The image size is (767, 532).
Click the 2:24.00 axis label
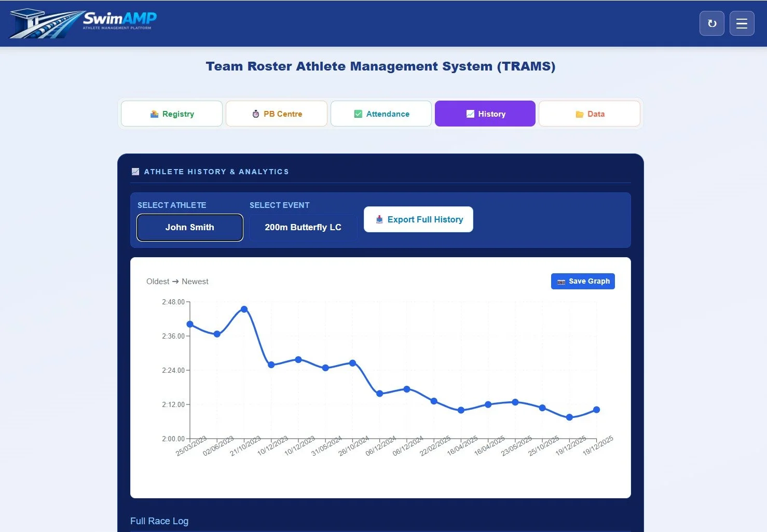point(173,370)
